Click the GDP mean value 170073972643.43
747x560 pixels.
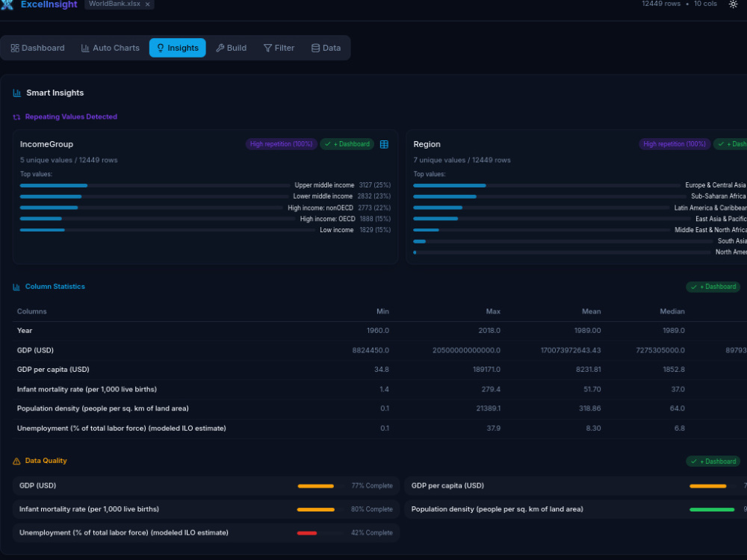(x=571, y=350)
